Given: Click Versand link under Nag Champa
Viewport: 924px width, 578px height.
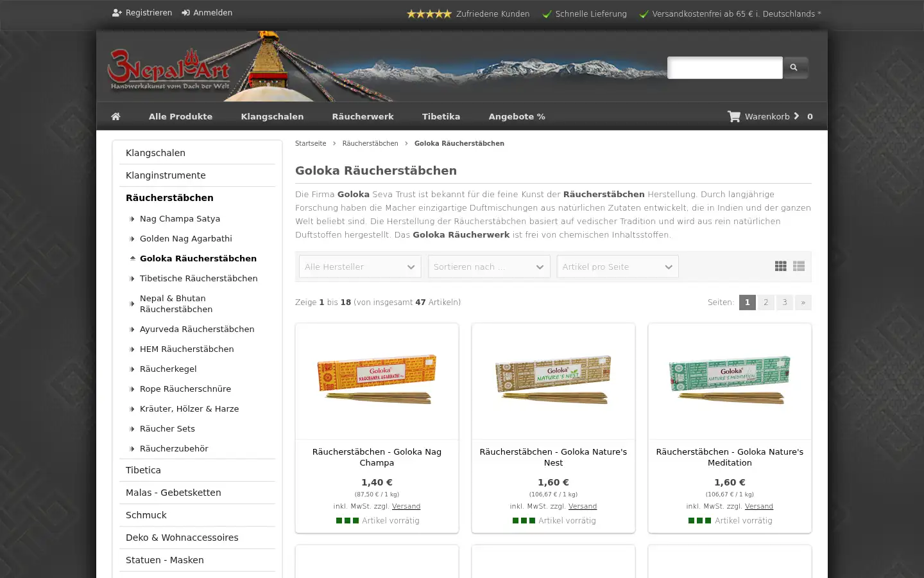Looking at the screenshot, I should coord(406,506).
